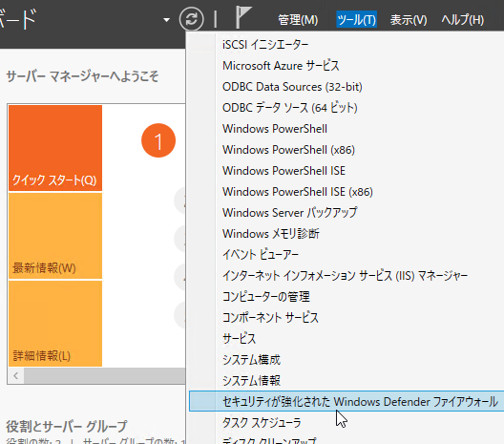Open Microsoft Azure サービス
This screenshot has width=504, height=444.
[281, 66]
